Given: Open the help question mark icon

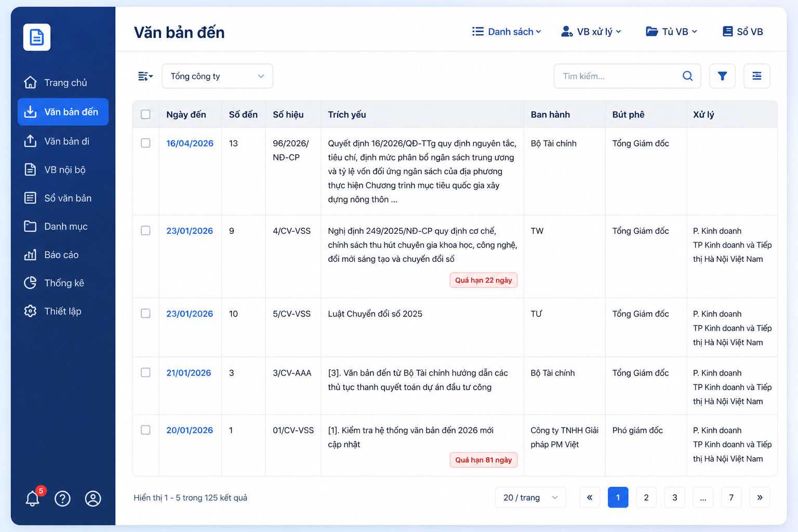Looking at the screenshot, I should (63, 499).
